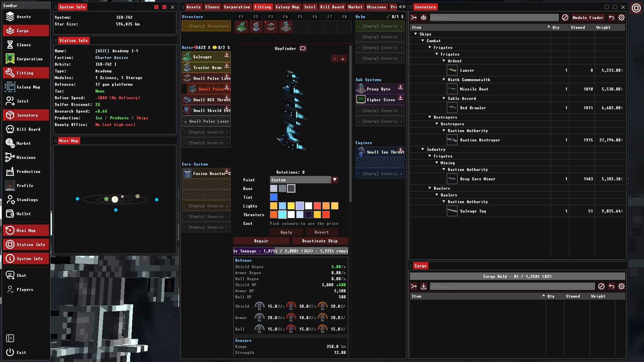Select the F2 Tractor Beam hotkey slot
This screenshot has width=644, height=362.
256,27
